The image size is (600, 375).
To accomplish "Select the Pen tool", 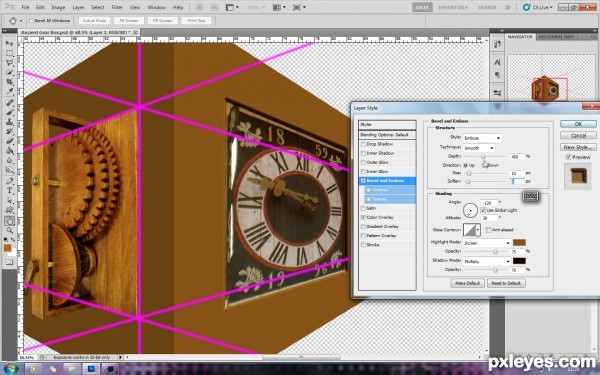I will tap(9, 181).
